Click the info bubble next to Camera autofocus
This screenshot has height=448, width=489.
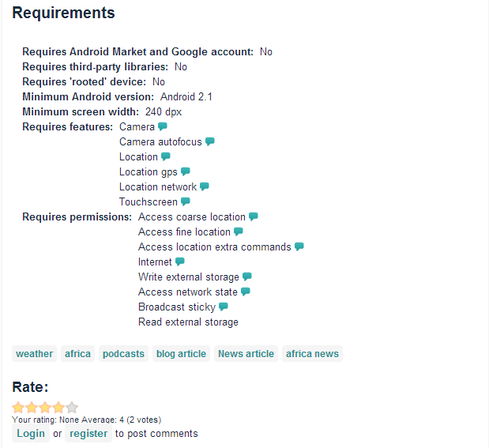point(210,141)
